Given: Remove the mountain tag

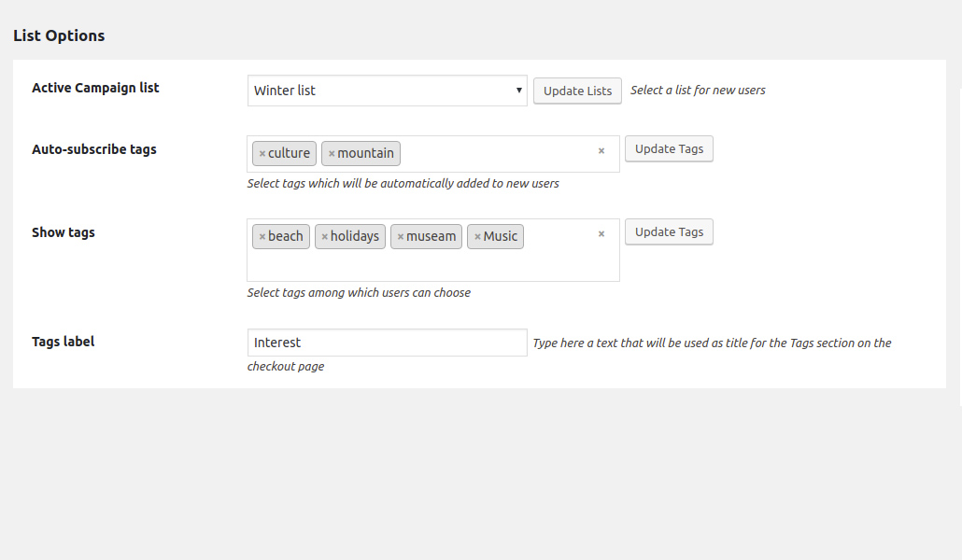Looking at the screenshot, I should coord(332,154).
